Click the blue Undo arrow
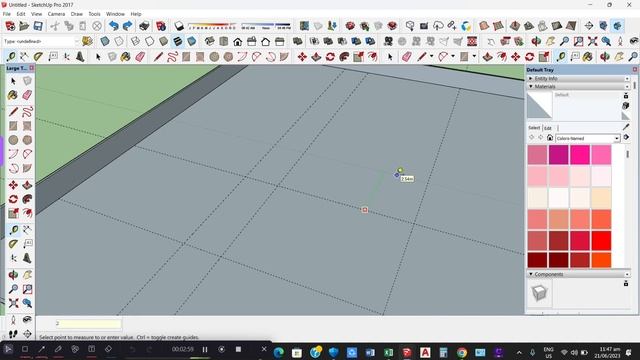The image size is (640, 360). point(113,26)
